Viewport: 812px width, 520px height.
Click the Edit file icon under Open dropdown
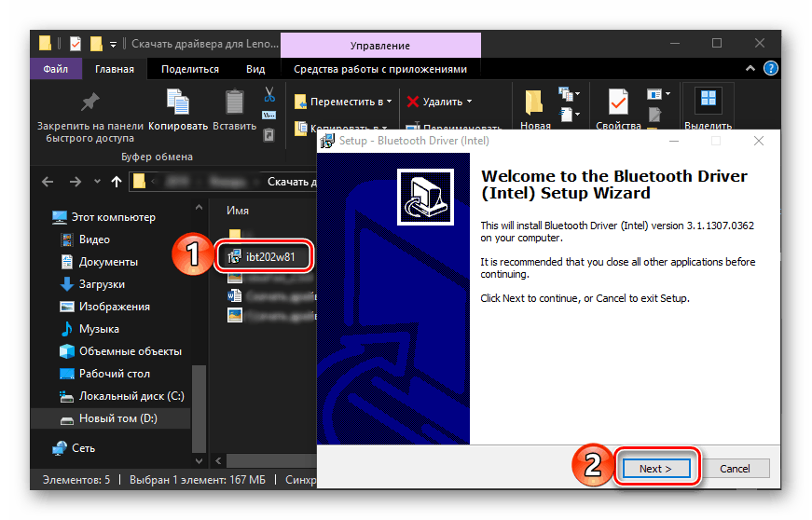coord(654,115)
